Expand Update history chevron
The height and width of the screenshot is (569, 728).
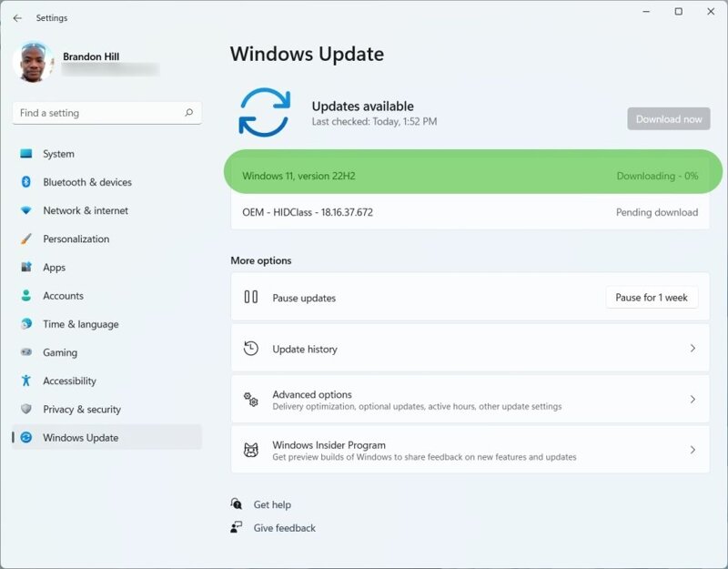[693, 348]
